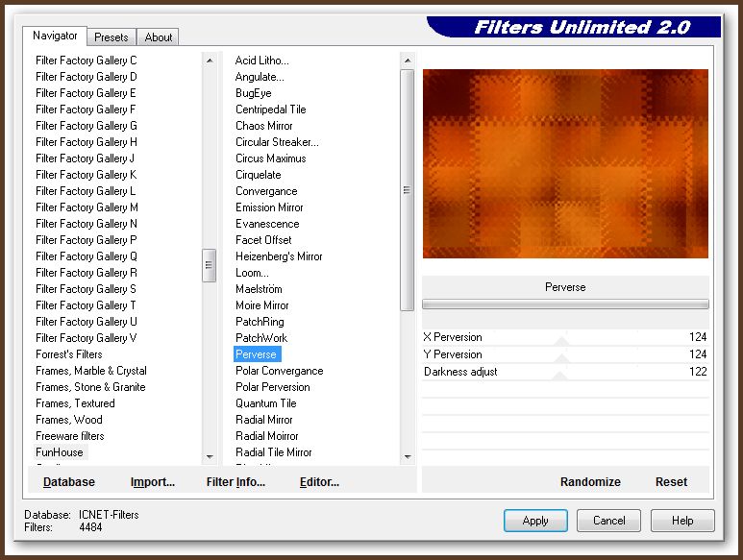
Task: Click the Apply button
Action: (x=535, y=521)
